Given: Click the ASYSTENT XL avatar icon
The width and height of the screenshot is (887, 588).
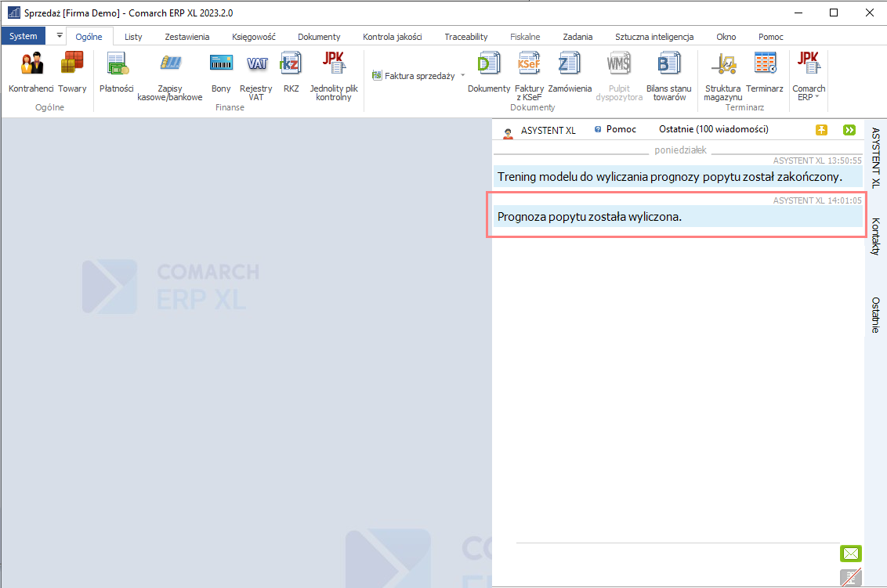Looking at the screenshot, I should (x=508, y=133).
